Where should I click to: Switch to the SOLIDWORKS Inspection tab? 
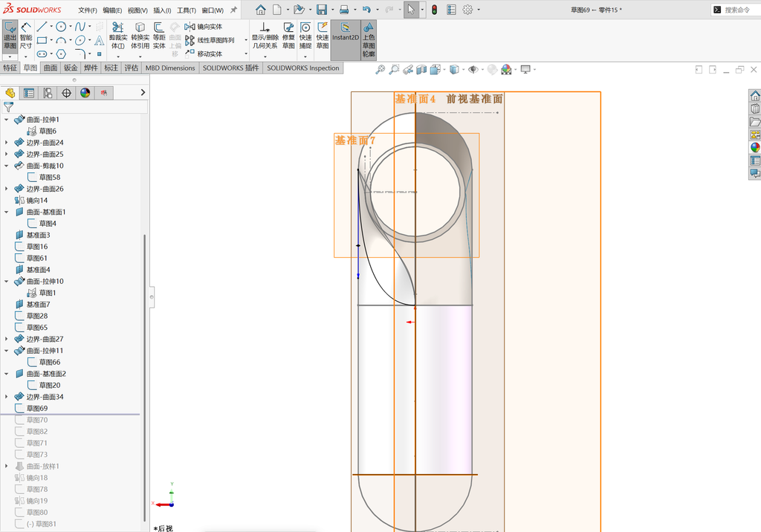coord(303,68)
